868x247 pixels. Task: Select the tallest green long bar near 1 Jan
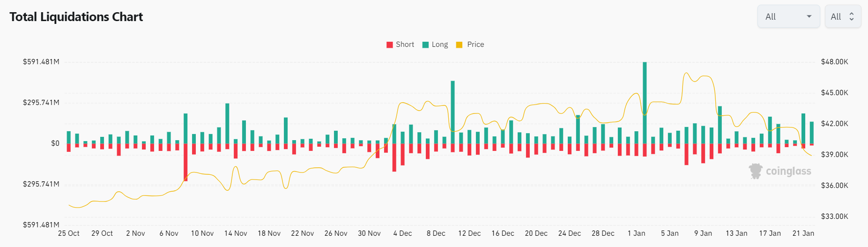[x=645, y=102]
